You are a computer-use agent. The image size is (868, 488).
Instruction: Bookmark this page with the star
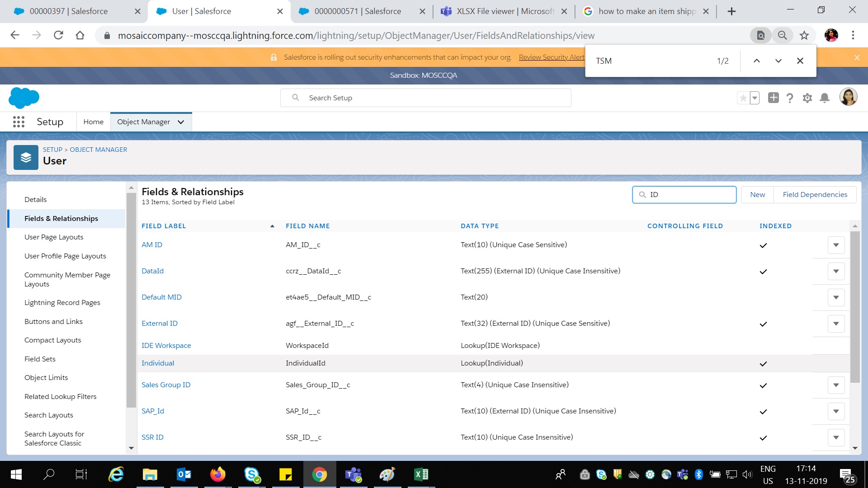point(804,35)
